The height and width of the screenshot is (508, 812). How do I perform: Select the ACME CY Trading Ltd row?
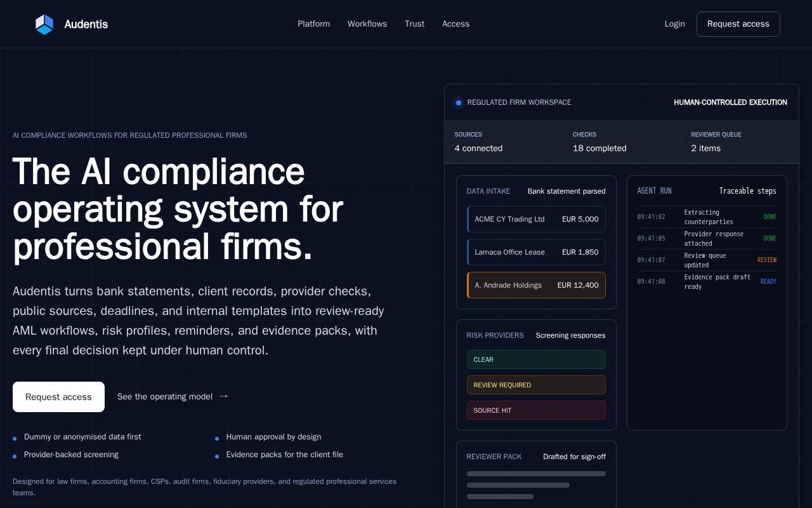536,219
